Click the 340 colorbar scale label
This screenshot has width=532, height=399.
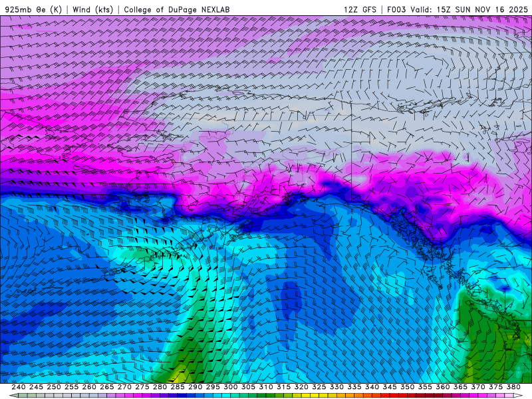coord(372,387)
